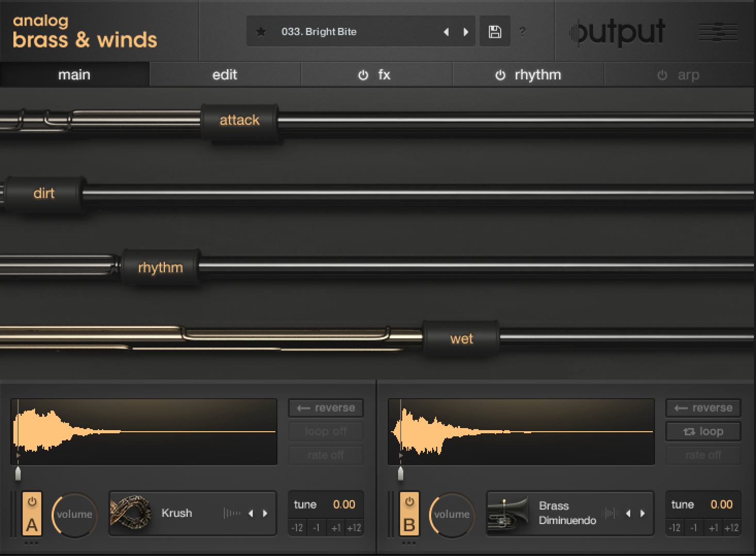The height and width of the screenshot is (556, 756).
Task: Go to the previous preset with left arrow
Action: pos(446,32)
